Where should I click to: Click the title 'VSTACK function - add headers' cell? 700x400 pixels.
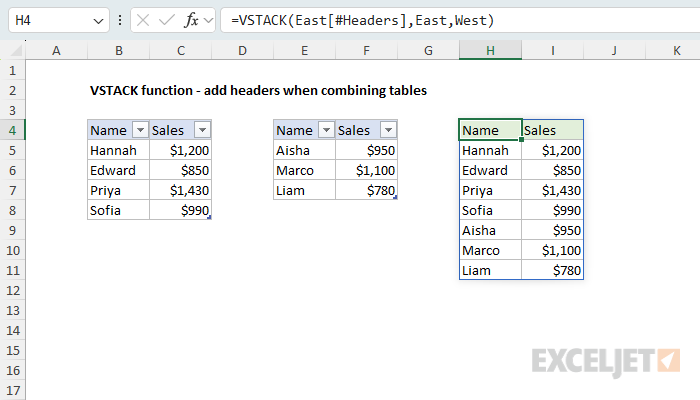(258, 90)
